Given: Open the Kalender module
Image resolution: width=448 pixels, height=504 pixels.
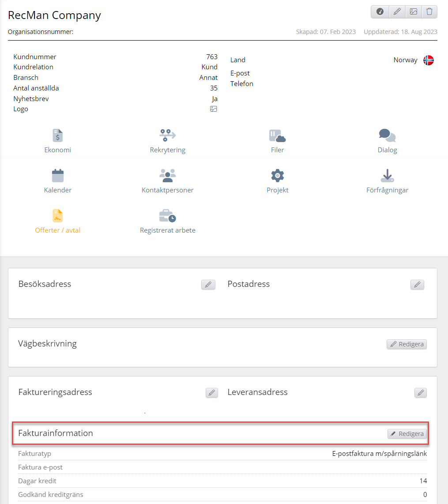Looking at the screenshot, I should (x=57, y=181).
